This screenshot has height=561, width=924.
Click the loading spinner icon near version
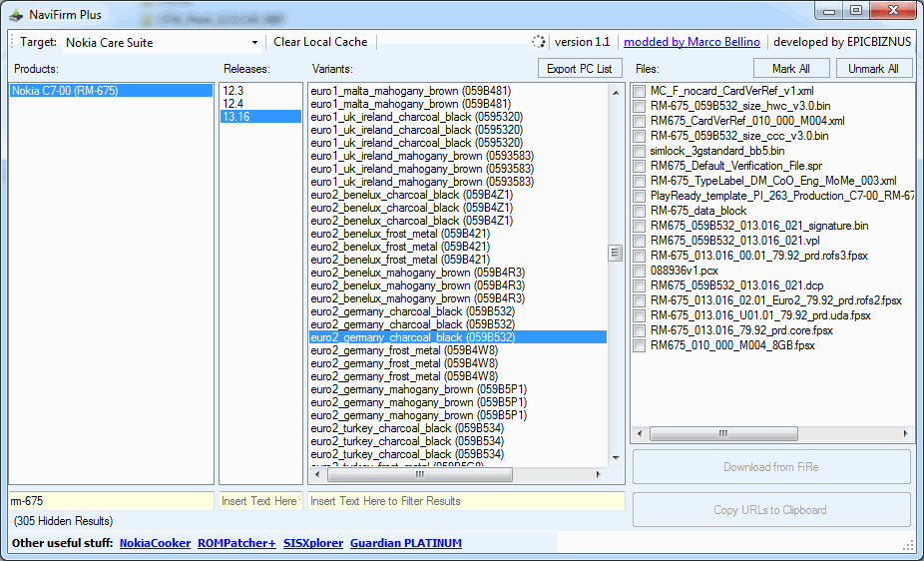538,42
